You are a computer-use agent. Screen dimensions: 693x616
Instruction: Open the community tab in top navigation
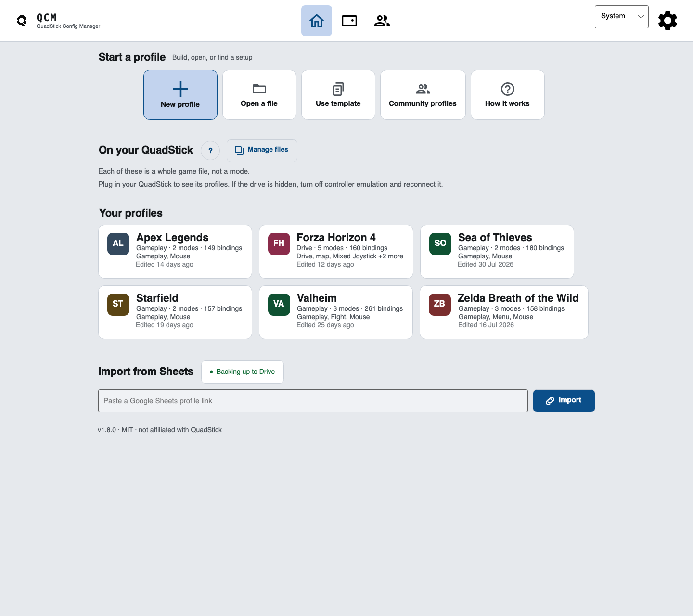tap(382, 21)
